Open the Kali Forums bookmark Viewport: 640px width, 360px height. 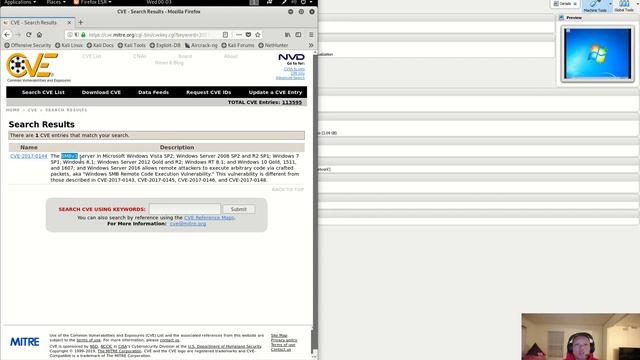[238, 45]
